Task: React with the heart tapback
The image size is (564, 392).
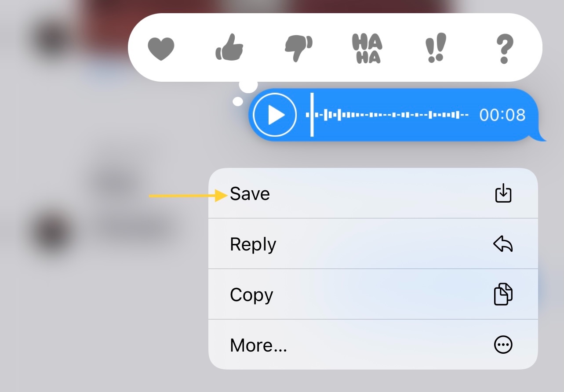Action: point(161,48)
